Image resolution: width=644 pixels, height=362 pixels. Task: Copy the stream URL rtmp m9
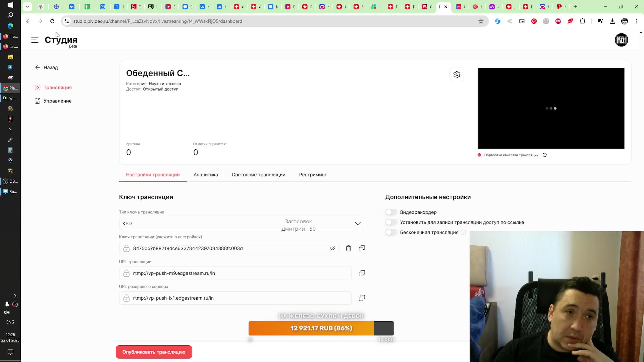362,273
